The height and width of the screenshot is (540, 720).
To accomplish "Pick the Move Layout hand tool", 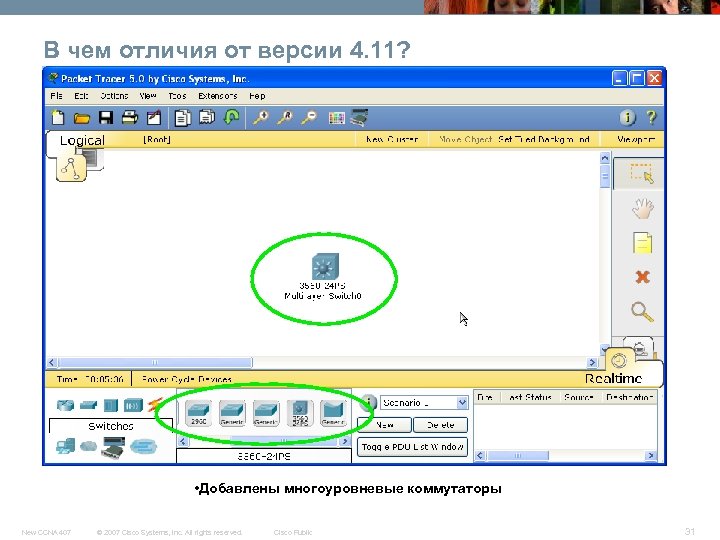I will [642, 208].
